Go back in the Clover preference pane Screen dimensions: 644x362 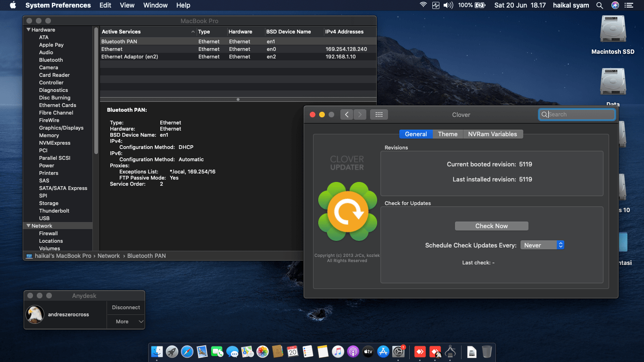(347, 115)
